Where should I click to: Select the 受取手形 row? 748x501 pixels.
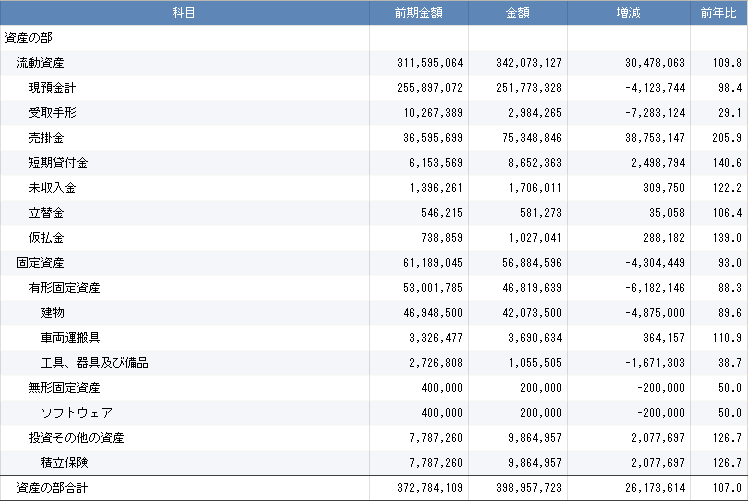click(x=374, y=113)
